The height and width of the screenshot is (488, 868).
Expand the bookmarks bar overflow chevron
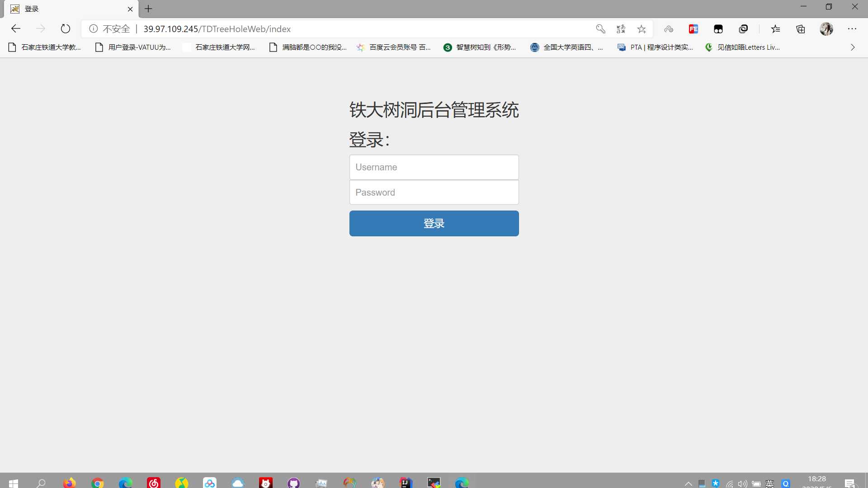click(x=853, y=47)
